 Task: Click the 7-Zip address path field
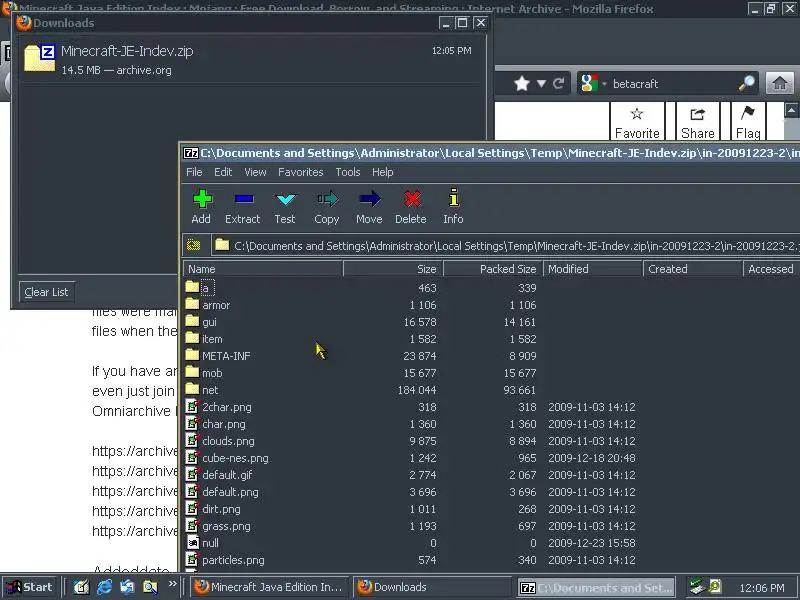coord(505,245)
